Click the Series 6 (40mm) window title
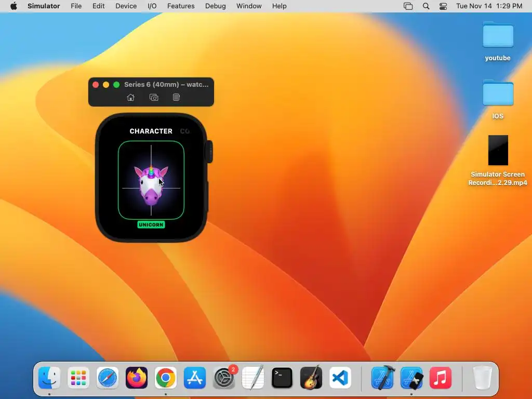The height and width of the screenshot is (399, 532). [x=166, y=85]
